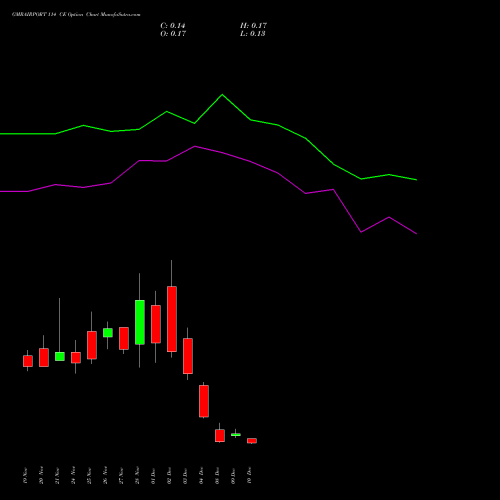500x500 pixels.
Task: Click the "02 Dec" date label
Action: point(169,476)
